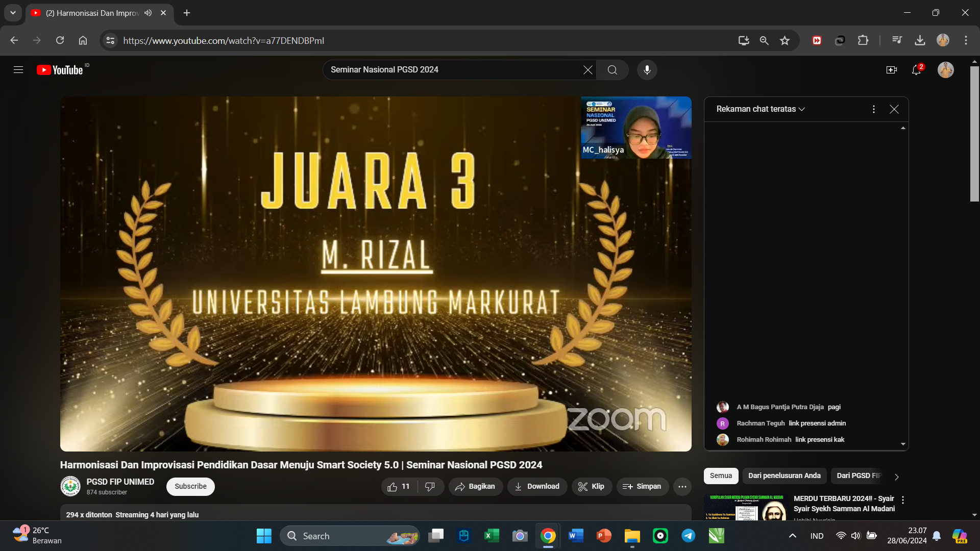This screenshot has width=980, height=551.
Task: Click Simpan to save video
Action: click(x=642, y=487)
